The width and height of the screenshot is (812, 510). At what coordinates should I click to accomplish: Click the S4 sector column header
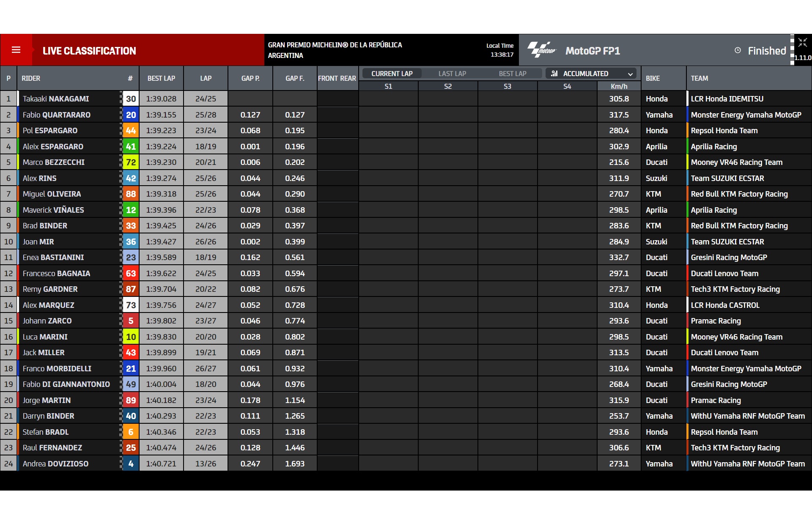click(567, 86)
